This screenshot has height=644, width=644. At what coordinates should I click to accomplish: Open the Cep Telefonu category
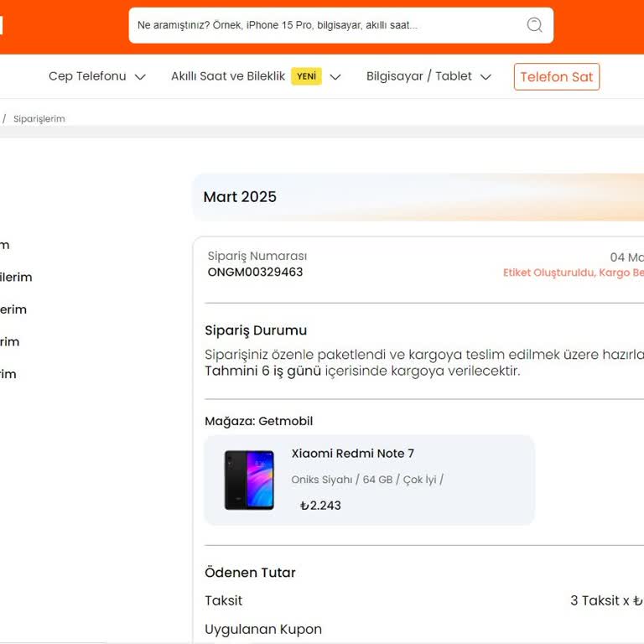[x=87, y=76]
